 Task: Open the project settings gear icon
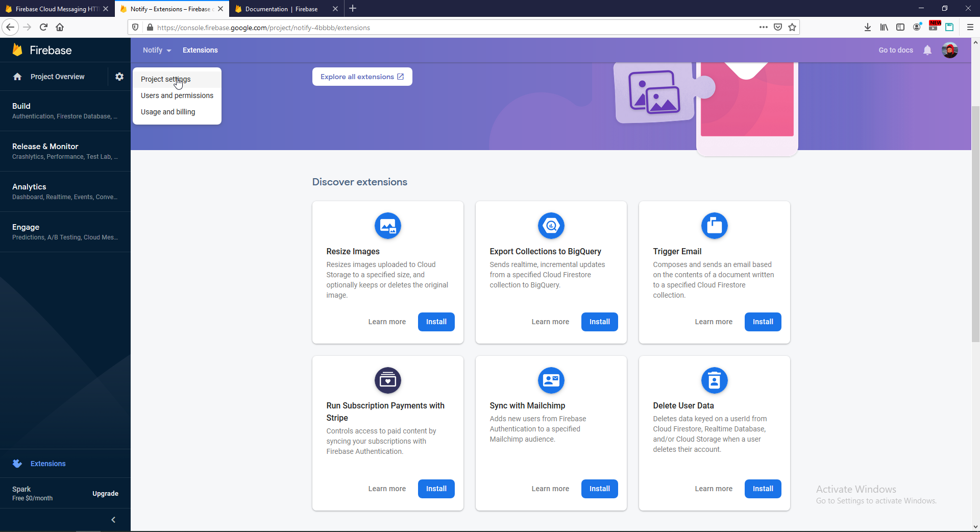(x=119, y=77)
